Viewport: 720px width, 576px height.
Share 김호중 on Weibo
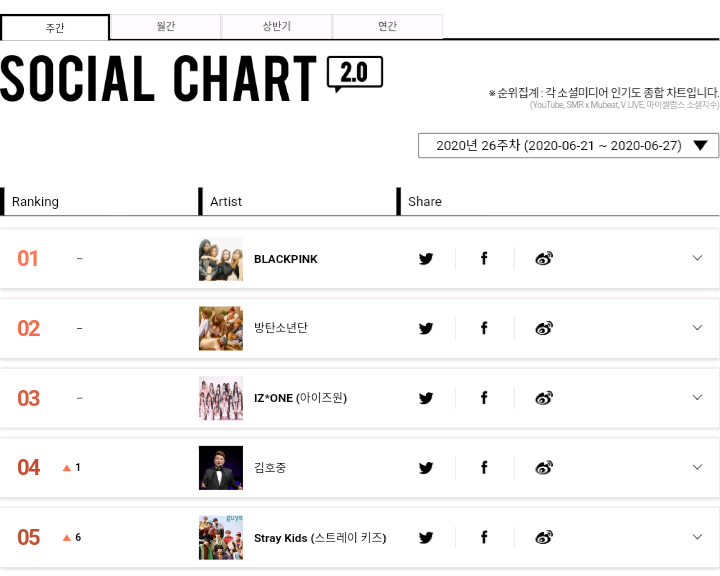[544, 467]
